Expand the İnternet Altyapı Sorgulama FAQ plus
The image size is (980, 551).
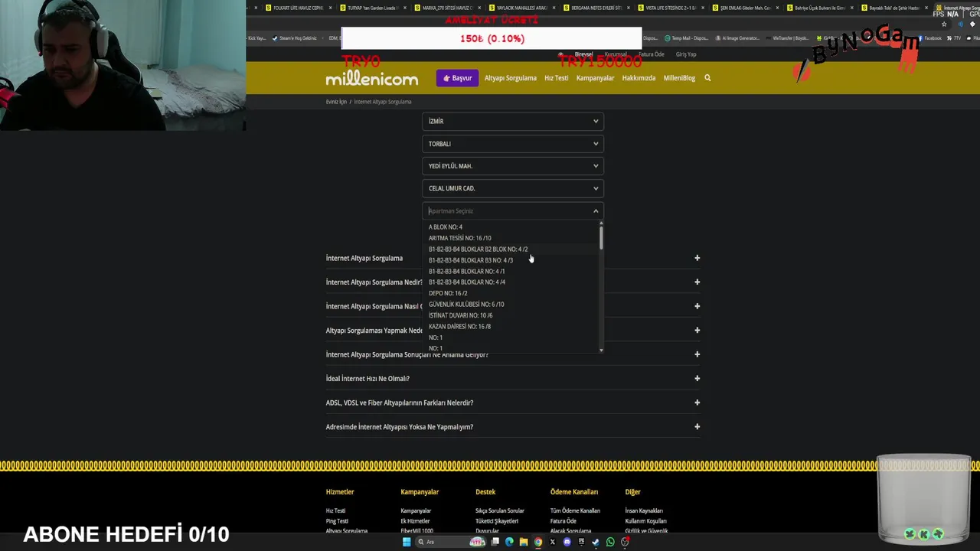[697, 258]
